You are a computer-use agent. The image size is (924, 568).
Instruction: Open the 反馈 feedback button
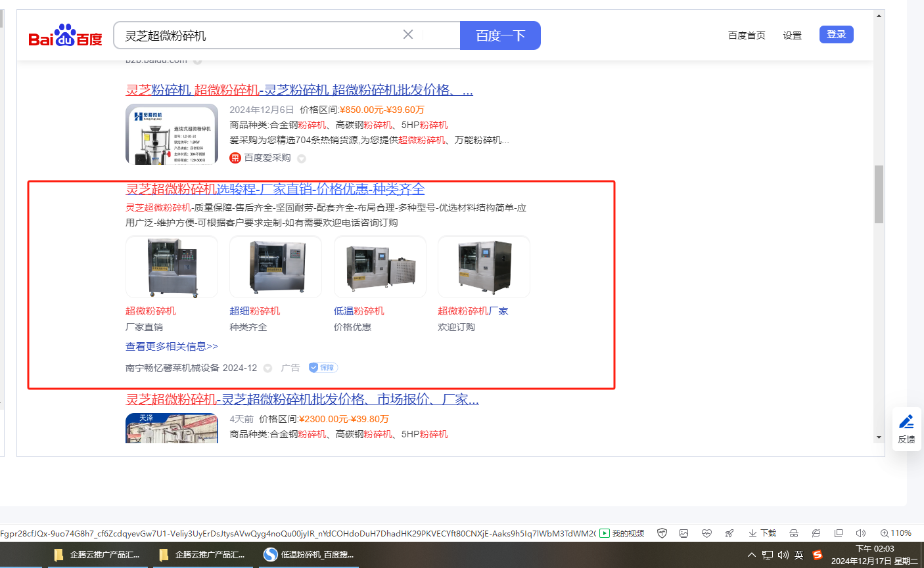(x=907, y=429)
